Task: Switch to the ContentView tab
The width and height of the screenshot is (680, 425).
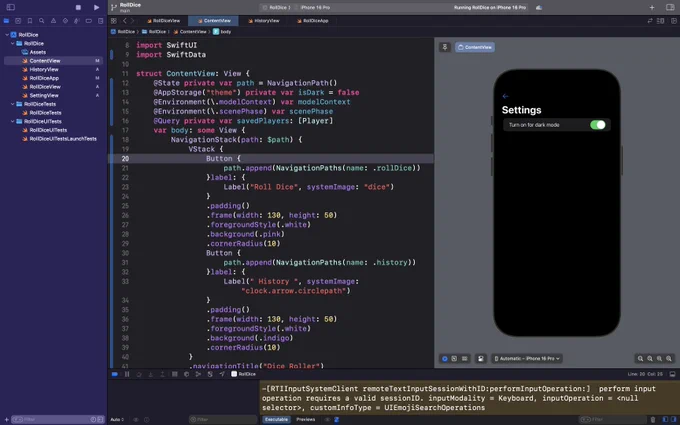Action: (x=213, y=20)
